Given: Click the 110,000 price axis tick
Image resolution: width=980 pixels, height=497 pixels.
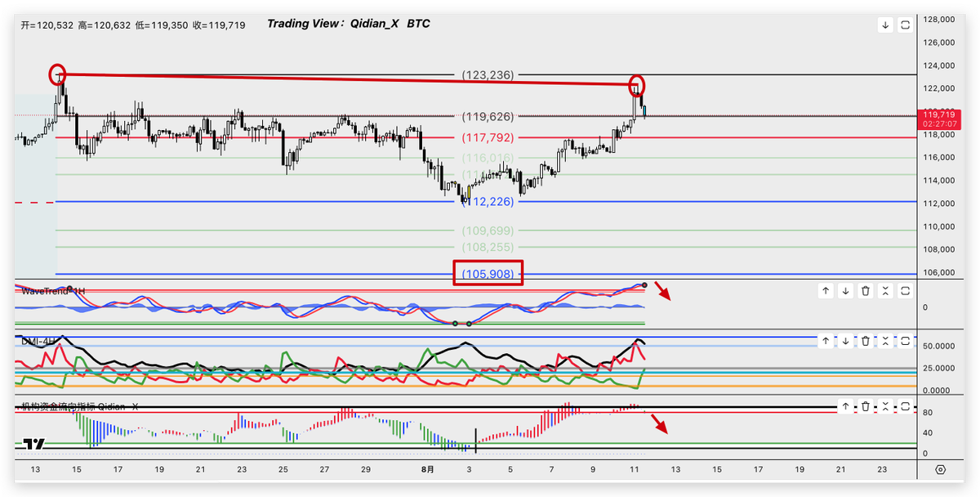Looking at the screenshot, I should point(939,226).
